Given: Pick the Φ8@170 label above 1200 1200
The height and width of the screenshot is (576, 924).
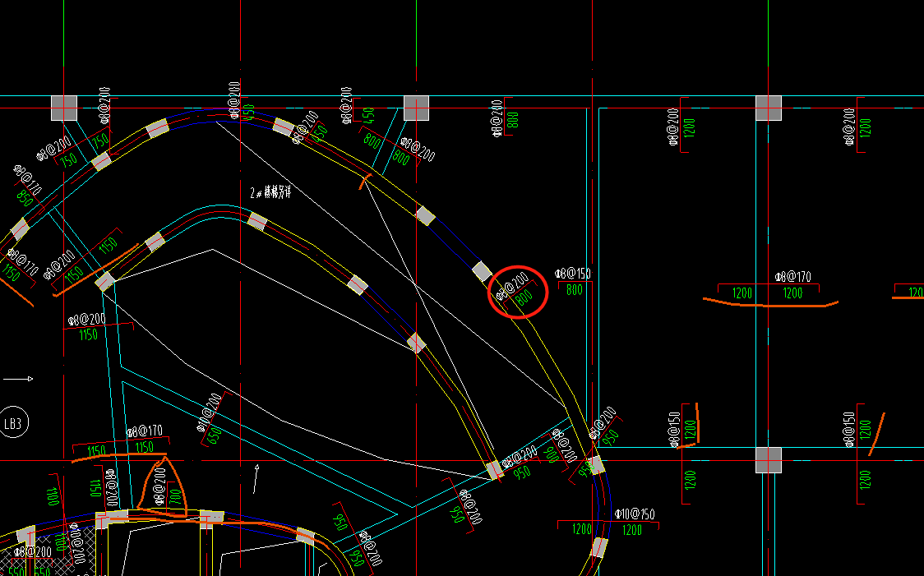Looking at the screenshot, I should (x=793, y=276).
